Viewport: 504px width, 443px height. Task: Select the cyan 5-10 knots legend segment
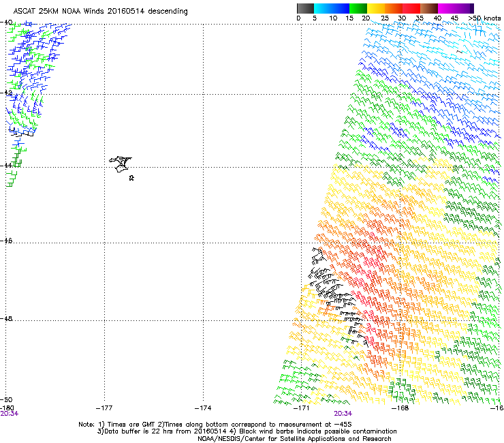click(323, 8)
